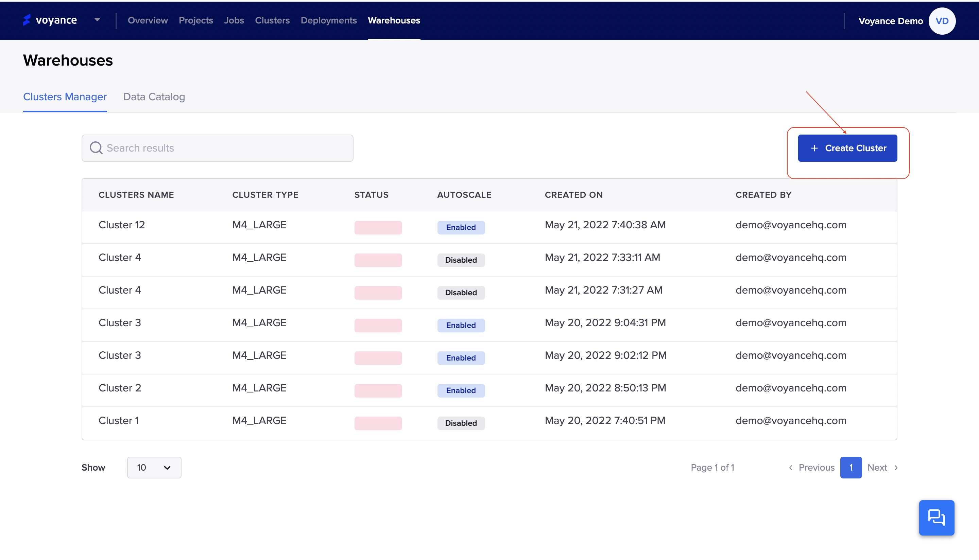Click the Next page chevron arrow
Image resolution: width=979 pixels, height=560 pixels.
point(896,468)
